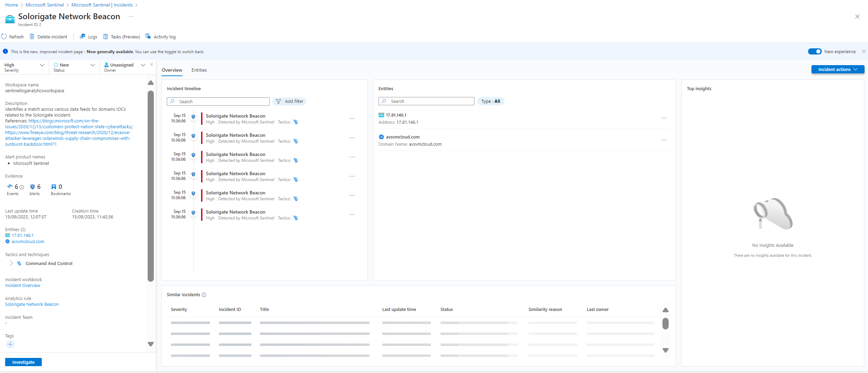Viewport: 868px width, 373px height.
Task: Click the ellipsis next to incident title
Action: click(x=131, y=16)
